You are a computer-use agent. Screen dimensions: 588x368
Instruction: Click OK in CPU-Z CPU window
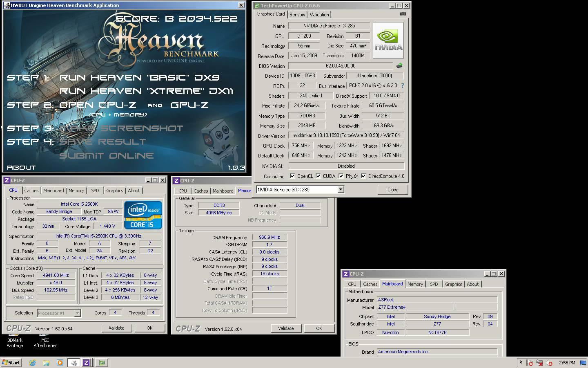149,328
